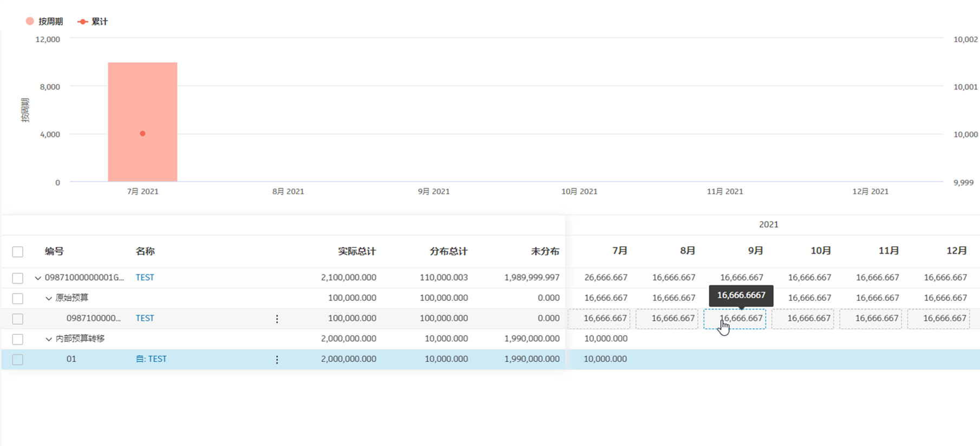Collapse the 内部预算转移 group

tap(49, 339)
